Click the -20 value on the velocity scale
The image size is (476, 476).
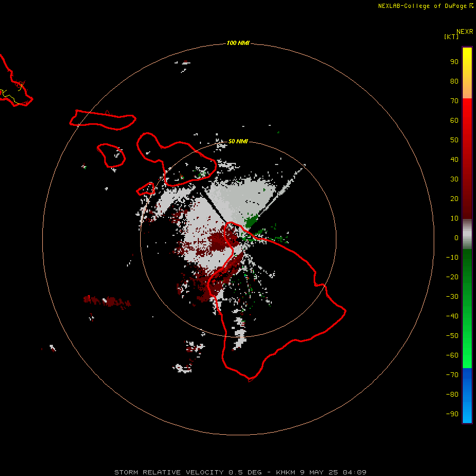452,277
